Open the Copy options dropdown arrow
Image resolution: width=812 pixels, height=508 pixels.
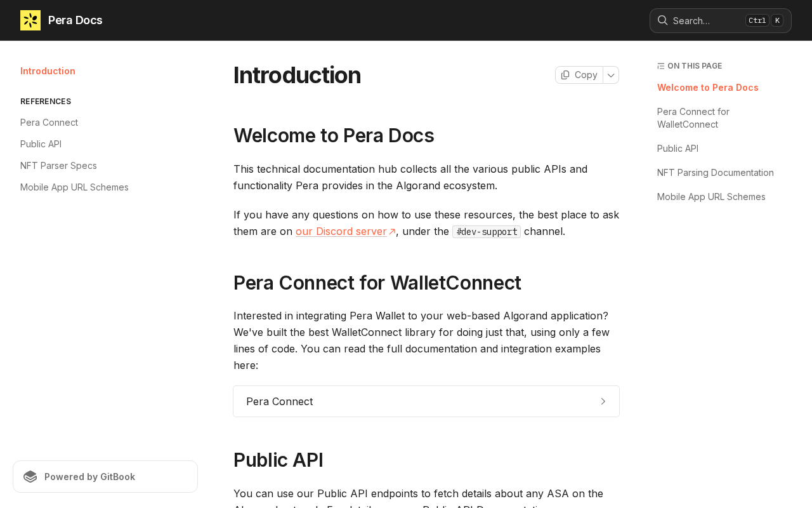coord(611,75)
